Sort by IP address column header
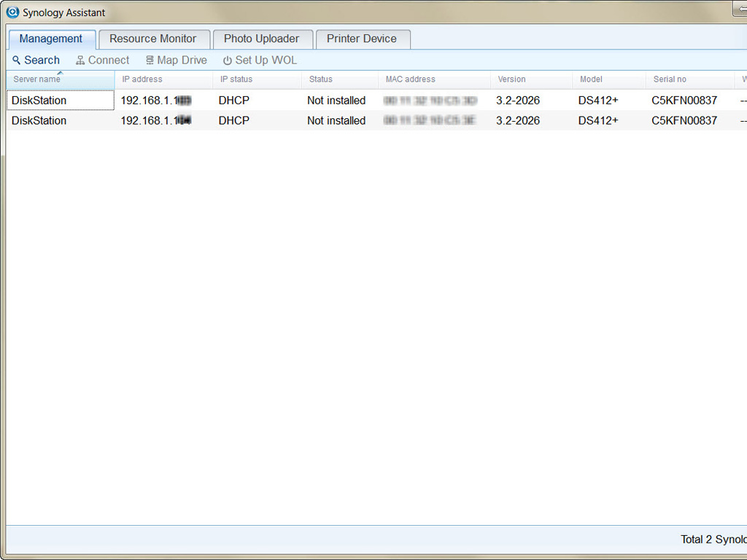Viewport: 747px width, 560px height. click(x=164, y=79)
